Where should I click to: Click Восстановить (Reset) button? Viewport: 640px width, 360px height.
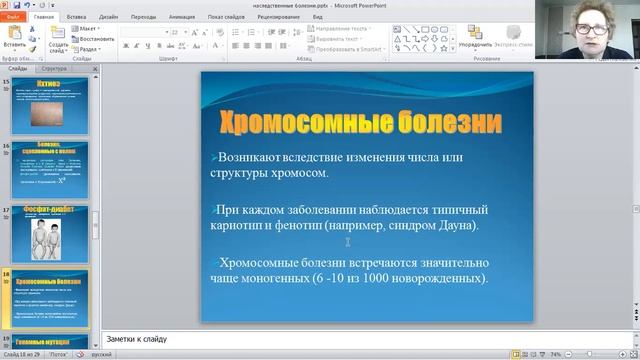[x=93, y=39]
